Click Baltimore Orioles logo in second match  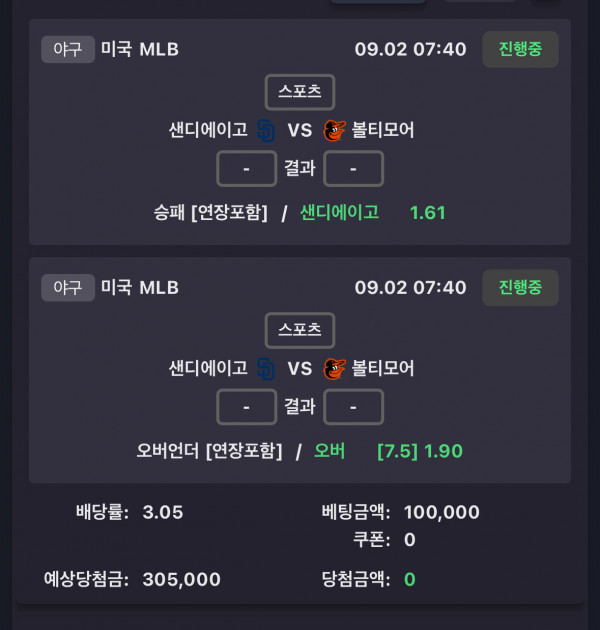tap(334, 369)
